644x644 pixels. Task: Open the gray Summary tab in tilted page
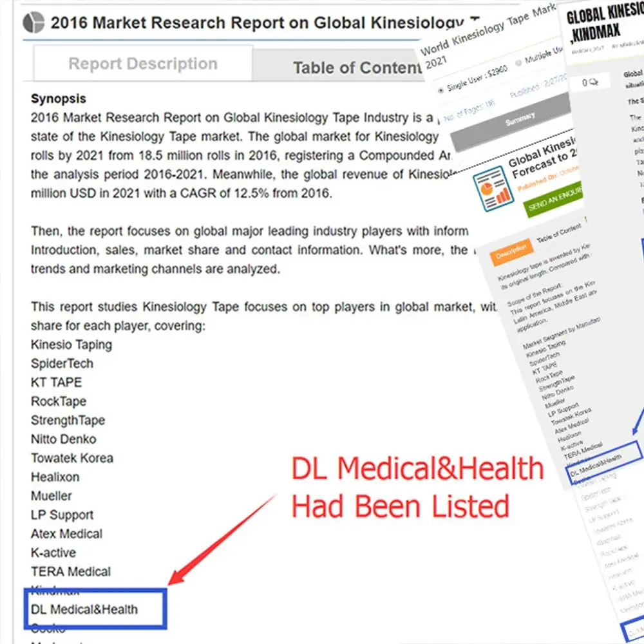pos(511,123)
